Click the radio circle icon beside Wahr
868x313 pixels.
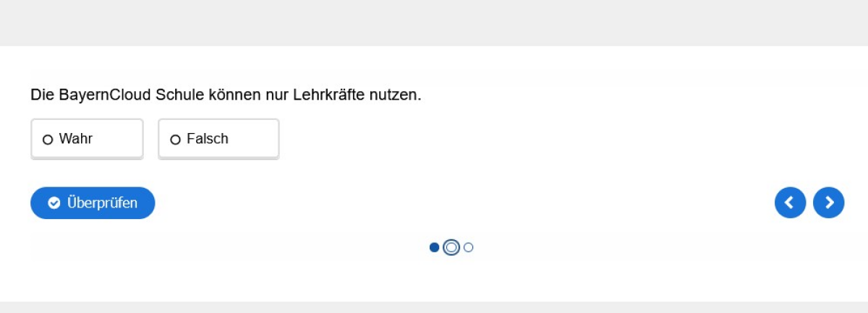(x=48, y=140)
